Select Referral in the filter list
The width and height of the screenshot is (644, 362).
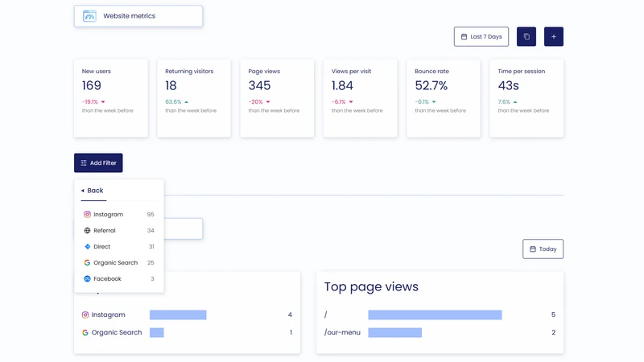click(x=118, y=230)
